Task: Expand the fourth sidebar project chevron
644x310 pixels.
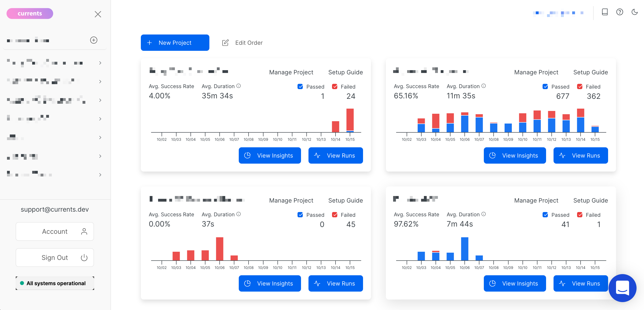Action: (100, 119)
